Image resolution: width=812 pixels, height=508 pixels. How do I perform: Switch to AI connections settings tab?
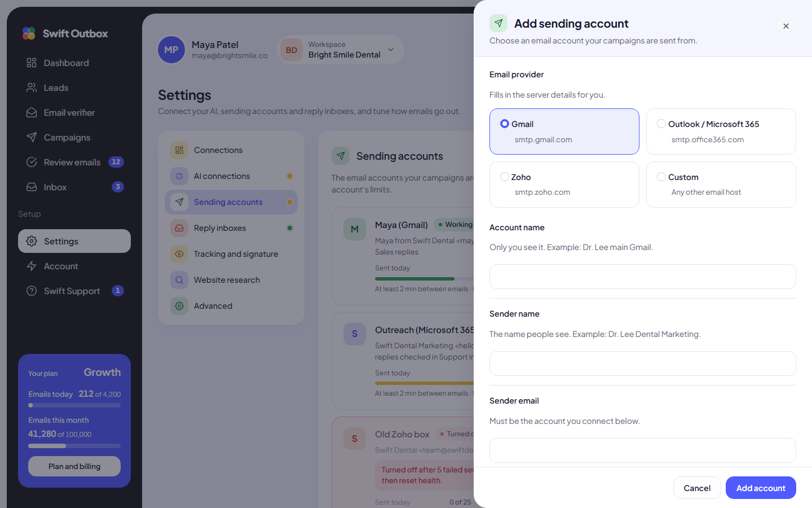[231, 176]
